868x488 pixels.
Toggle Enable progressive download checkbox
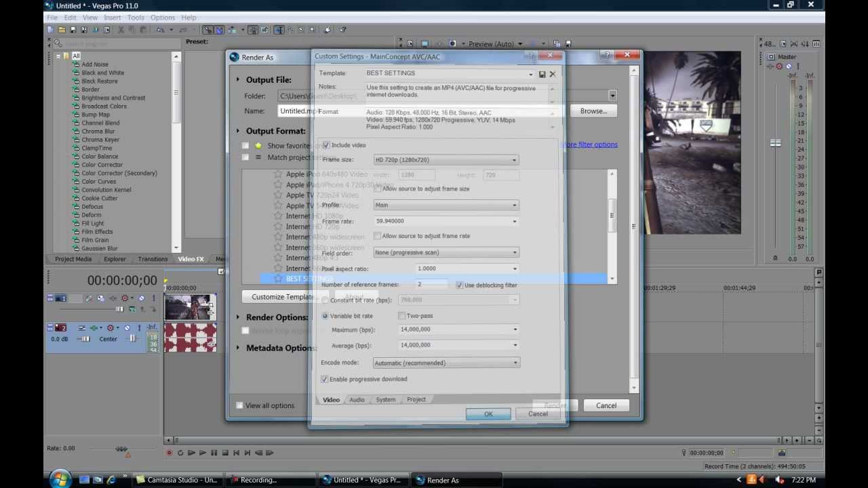(324, 379)
